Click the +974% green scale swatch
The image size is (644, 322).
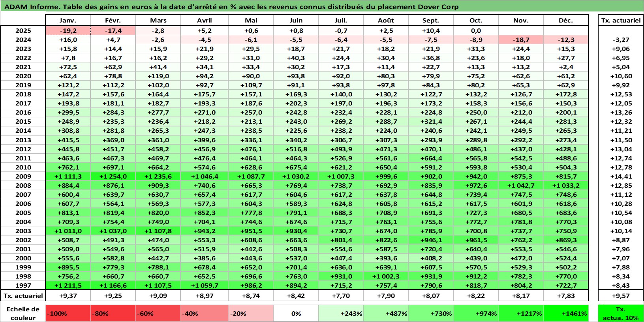point(476,313)
